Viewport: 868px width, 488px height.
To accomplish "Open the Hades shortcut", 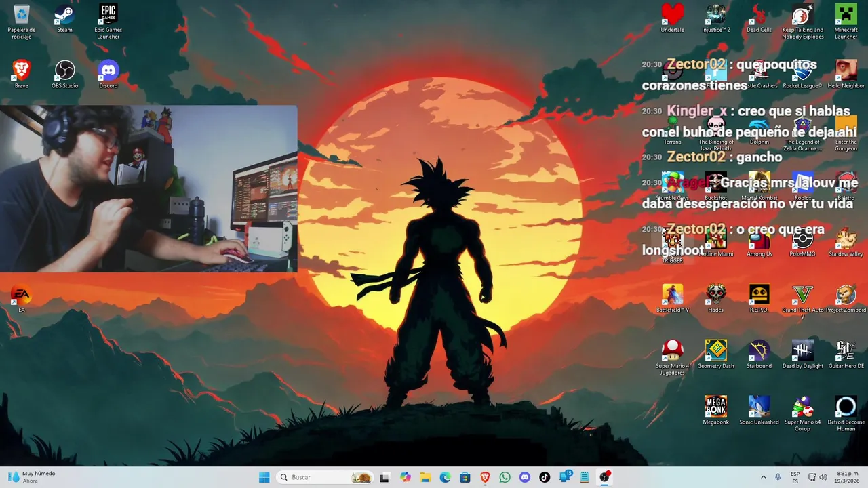I will pos(715,299).
